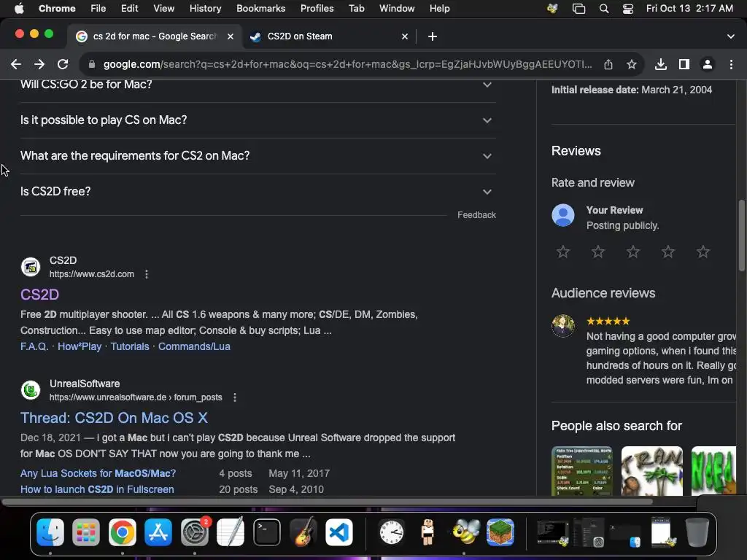Open App Store from the Dock
The height and width of the screenshot is (560, 747).
pyautogui.click(x=158, y=532)
